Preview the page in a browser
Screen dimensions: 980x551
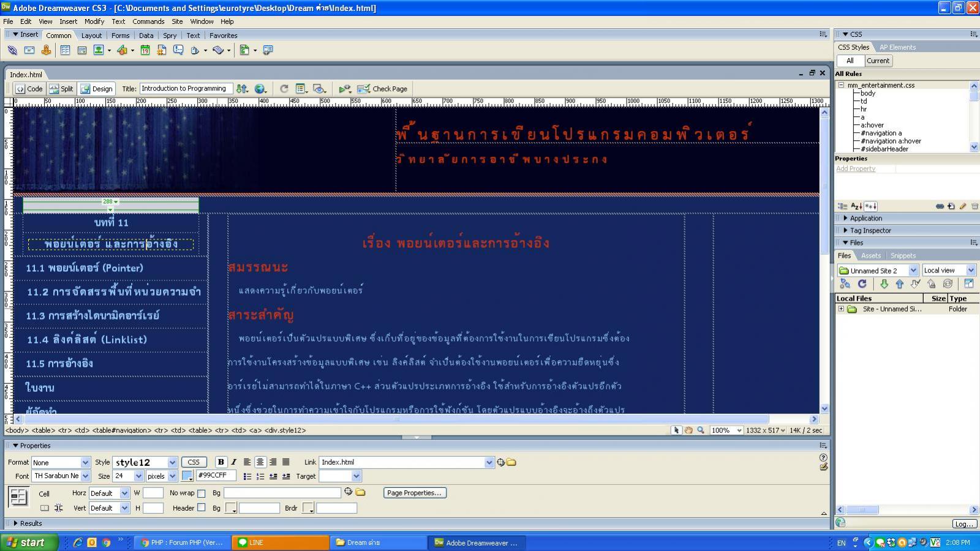tap(260, 89)
